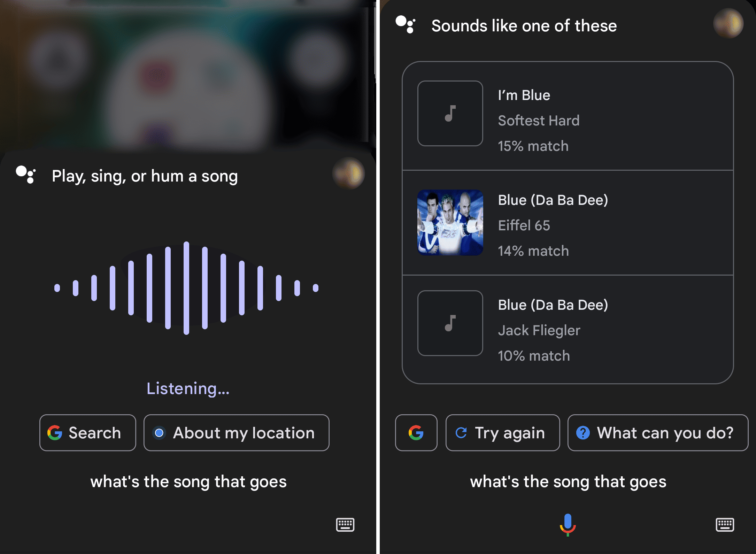This screenshot has height=554, width=756.
Task: Tap the listening waveform animation
Action: (x=187, y=287)
